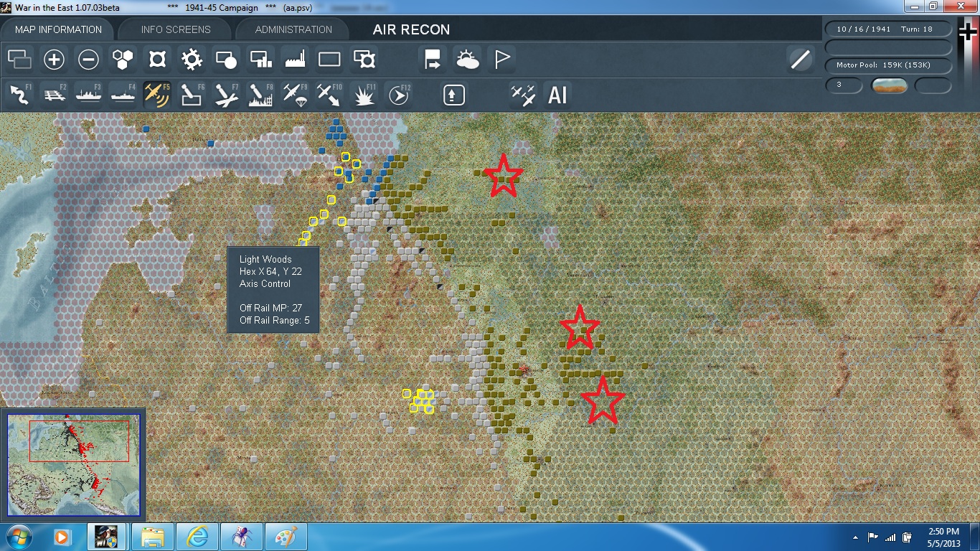Click the aircraft group icon
The image size is (980, 551).
(x=523, y=95)
